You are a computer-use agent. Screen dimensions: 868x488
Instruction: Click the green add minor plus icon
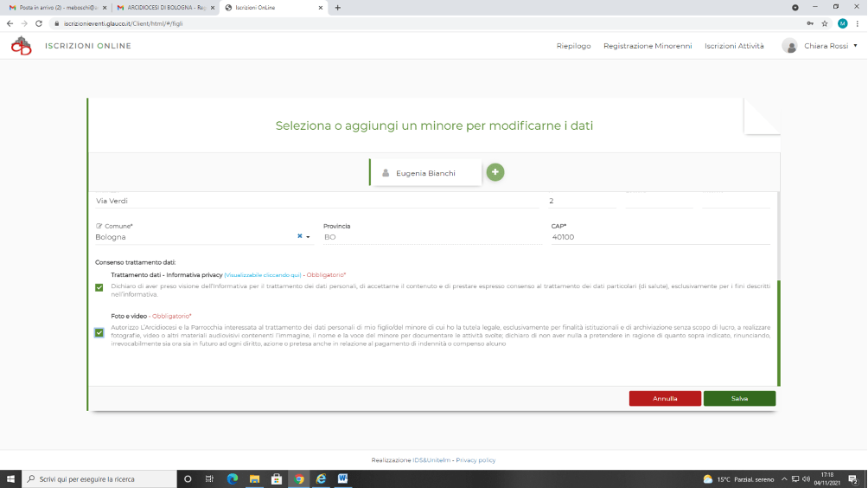pos(495,172)
